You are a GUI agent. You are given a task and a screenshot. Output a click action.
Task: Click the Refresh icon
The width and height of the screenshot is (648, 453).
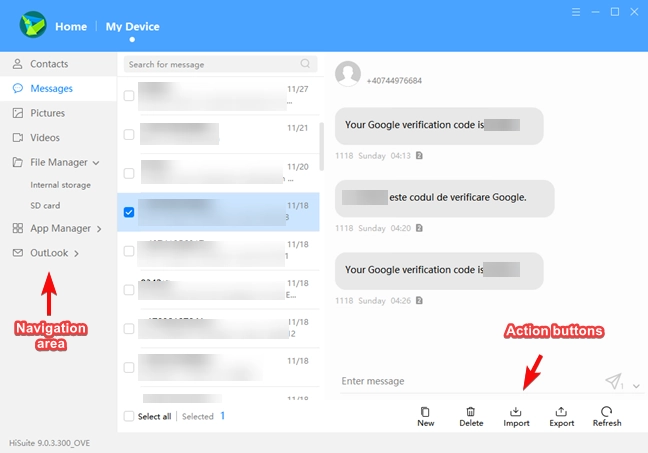pos(606,412)
